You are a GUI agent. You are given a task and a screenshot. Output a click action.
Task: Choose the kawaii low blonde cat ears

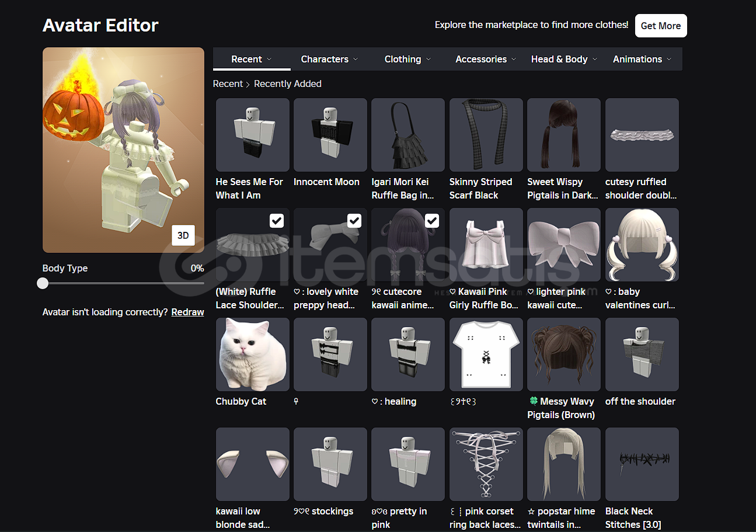click(x=252, y=464)
